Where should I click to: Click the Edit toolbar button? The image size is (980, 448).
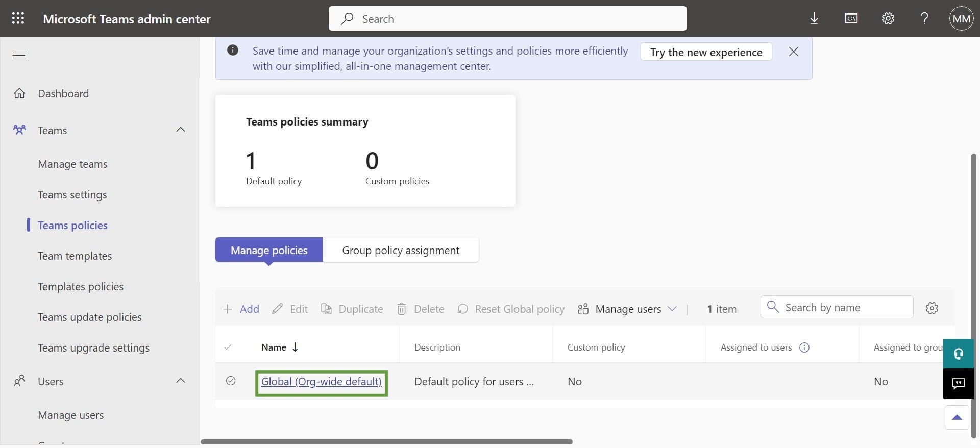click(290, 309)
